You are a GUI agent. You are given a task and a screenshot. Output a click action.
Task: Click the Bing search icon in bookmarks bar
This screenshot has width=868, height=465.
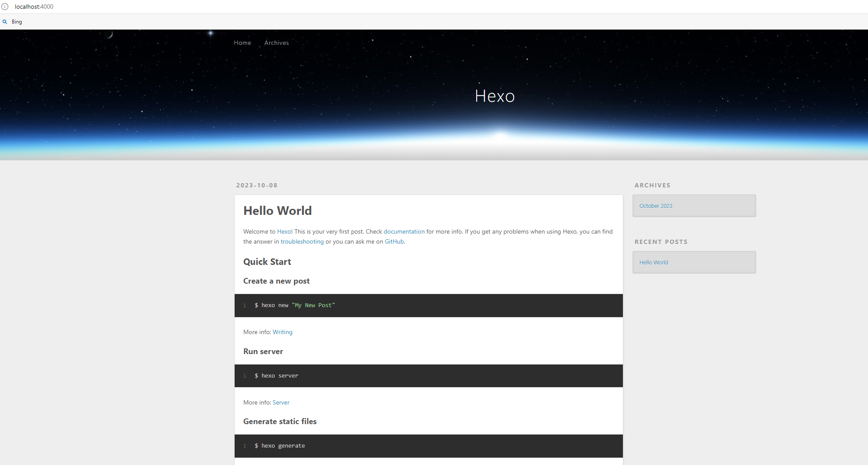pos(5,22)
